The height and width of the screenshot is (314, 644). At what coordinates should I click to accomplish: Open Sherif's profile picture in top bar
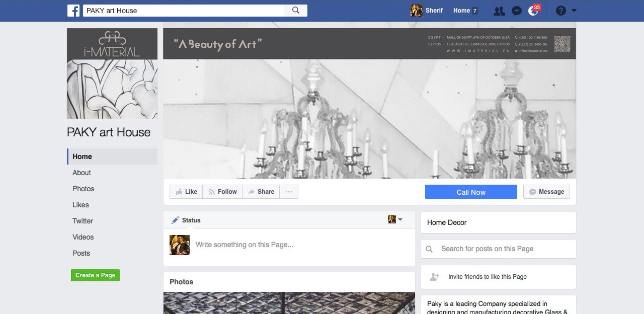[x=417, y=11]
